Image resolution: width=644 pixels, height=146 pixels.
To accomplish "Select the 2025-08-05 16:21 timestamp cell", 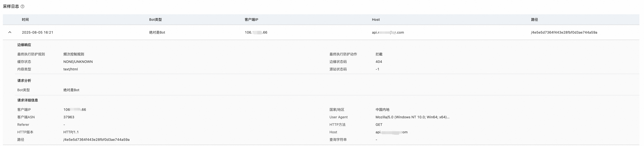I will (x=37, y=32).
